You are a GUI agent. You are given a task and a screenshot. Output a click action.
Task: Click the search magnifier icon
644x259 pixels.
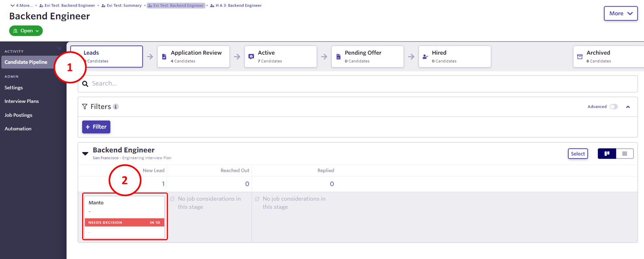pos(85,84)
